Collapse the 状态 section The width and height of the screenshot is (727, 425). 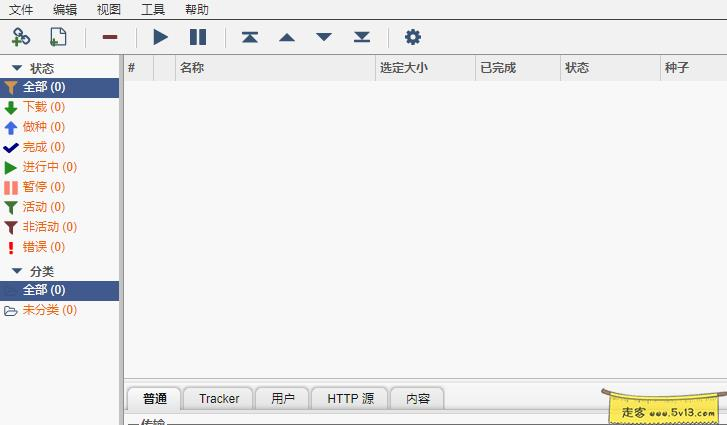[x=17, y=68]
